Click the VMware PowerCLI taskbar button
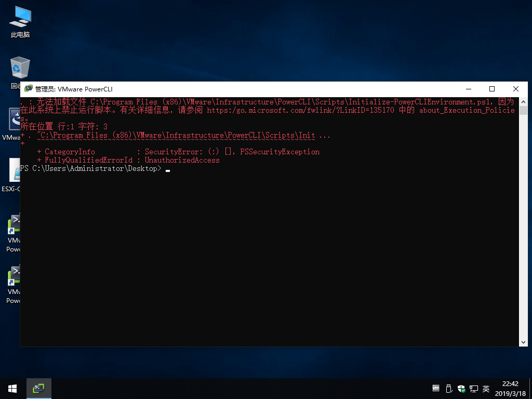 (38, 389)
